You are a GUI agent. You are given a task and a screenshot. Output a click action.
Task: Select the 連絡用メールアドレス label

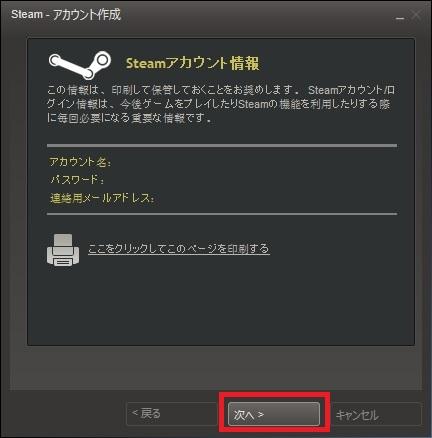tap(102, 198)
